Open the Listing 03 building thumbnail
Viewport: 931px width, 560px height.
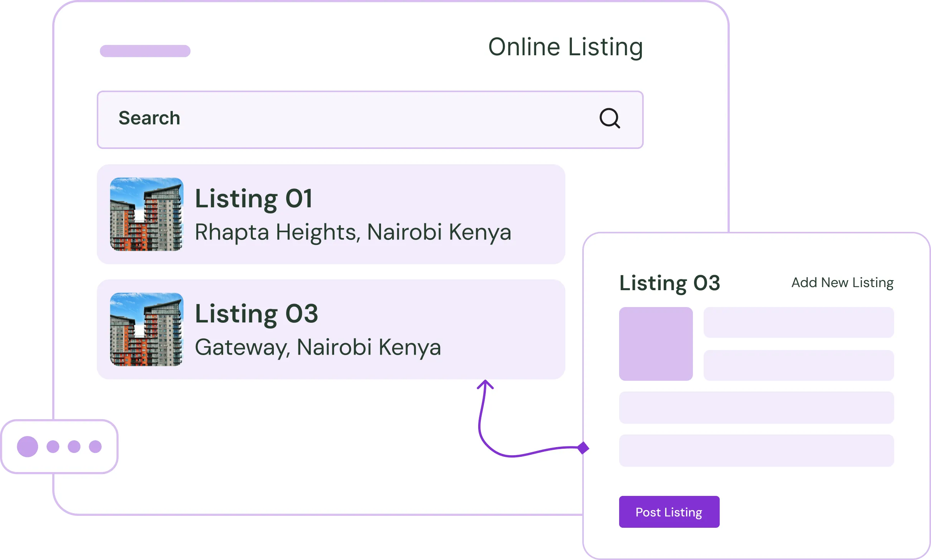(146, 329)
